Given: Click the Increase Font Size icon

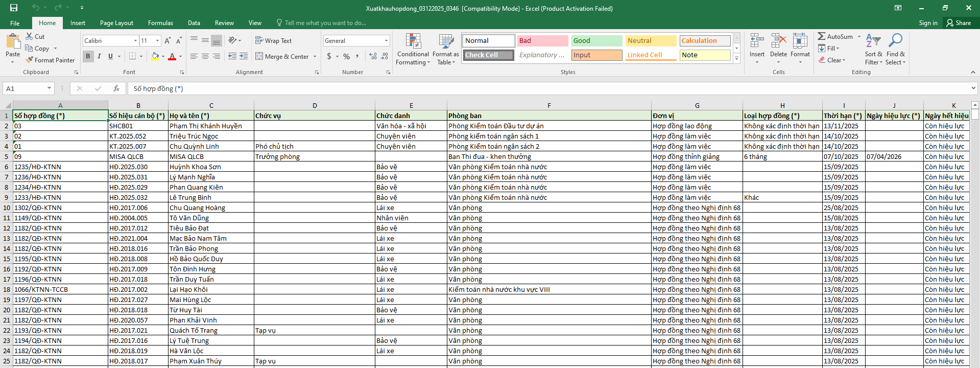Looking at the screenshot, I should (168, 41).
